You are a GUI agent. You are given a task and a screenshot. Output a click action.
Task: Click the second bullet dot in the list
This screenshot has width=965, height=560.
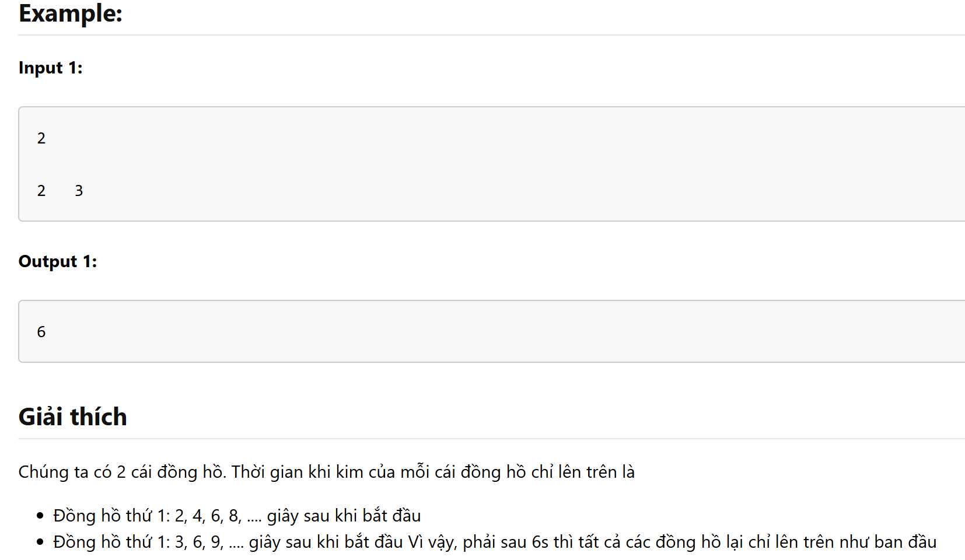pos(40,542)
